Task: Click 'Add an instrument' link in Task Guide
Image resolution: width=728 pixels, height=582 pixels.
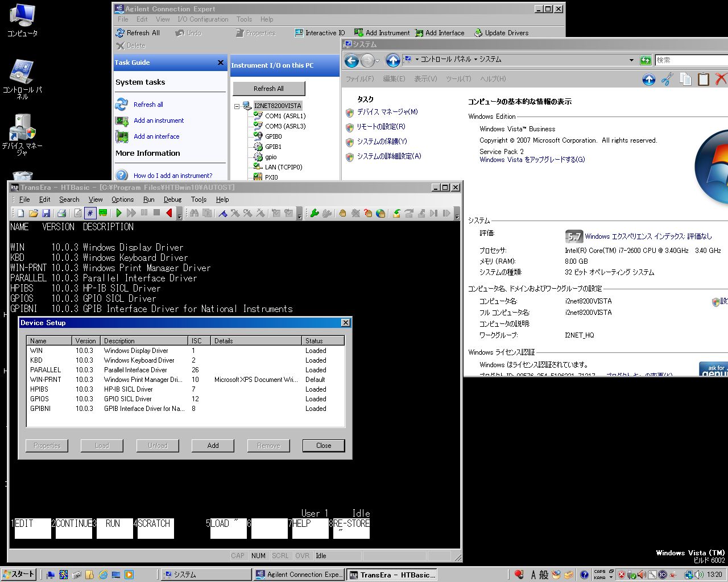Action: tap(159, 120)
